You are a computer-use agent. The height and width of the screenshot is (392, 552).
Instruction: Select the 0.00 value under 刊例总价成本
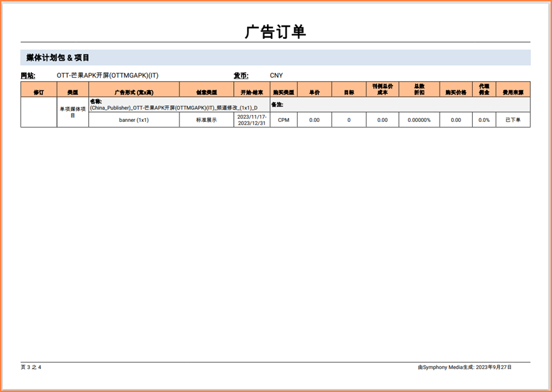coord(382,120)
